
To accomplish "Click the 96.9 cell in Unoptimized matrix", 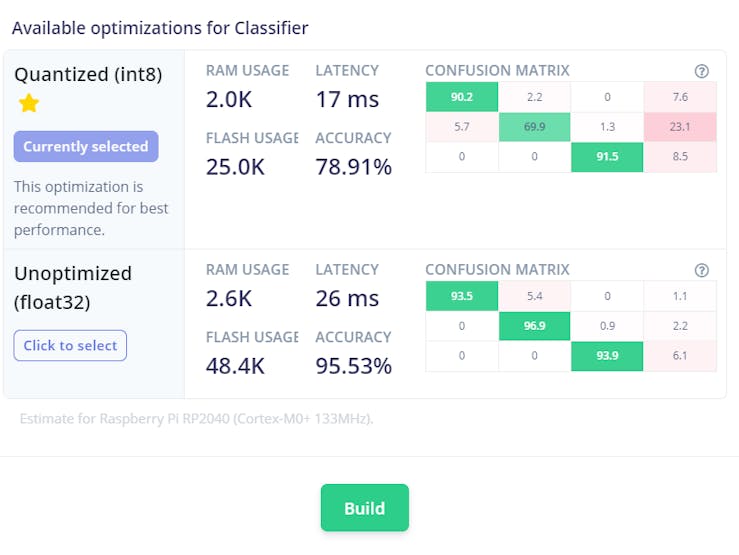I will click(534, 326).
